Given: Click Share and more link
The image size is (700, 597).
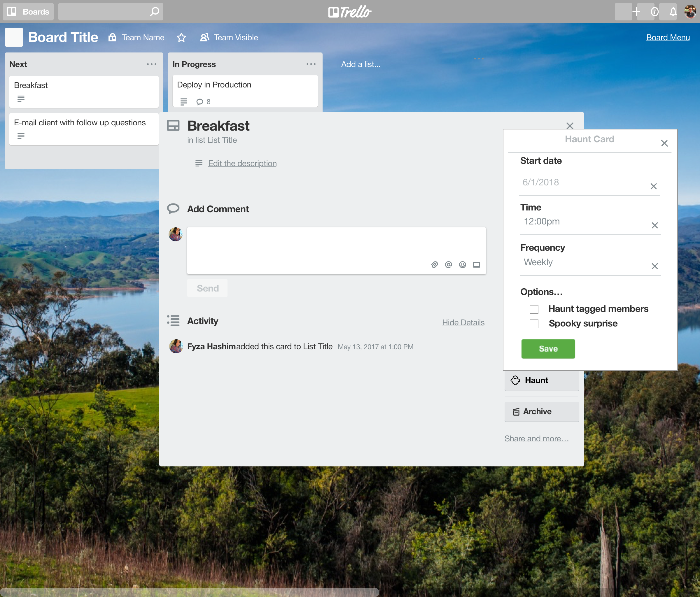Looking at the screenshot, I should (536, 439).
